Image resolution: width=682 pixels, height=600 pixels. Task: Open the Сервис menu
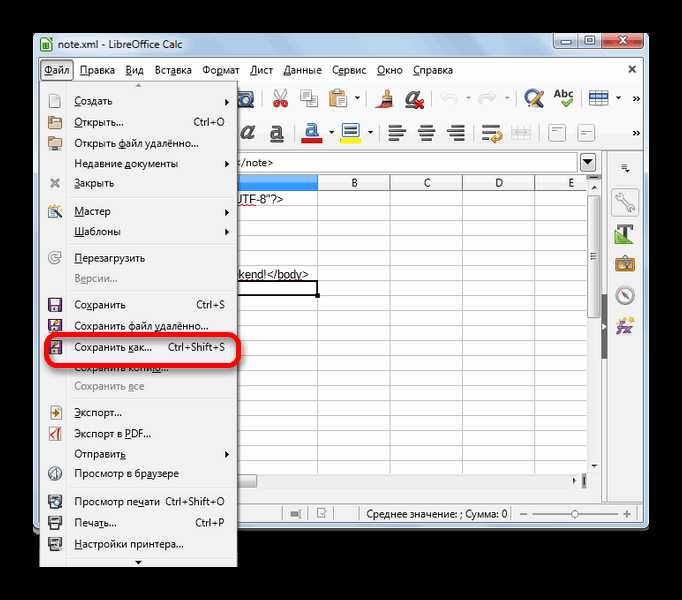click(349, 70)
